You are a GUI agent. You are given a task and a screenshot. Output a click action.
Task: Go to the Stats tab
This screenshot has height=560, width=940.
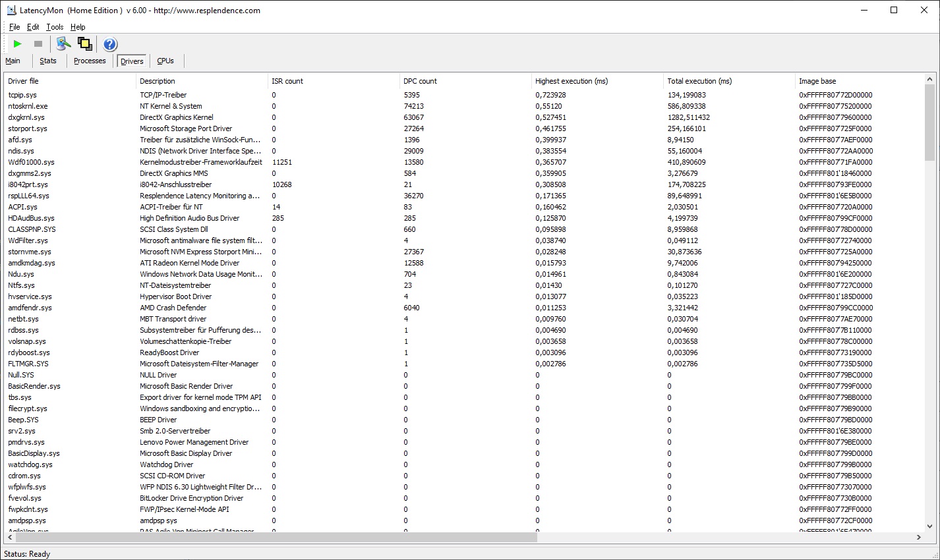tap(48, 61)
